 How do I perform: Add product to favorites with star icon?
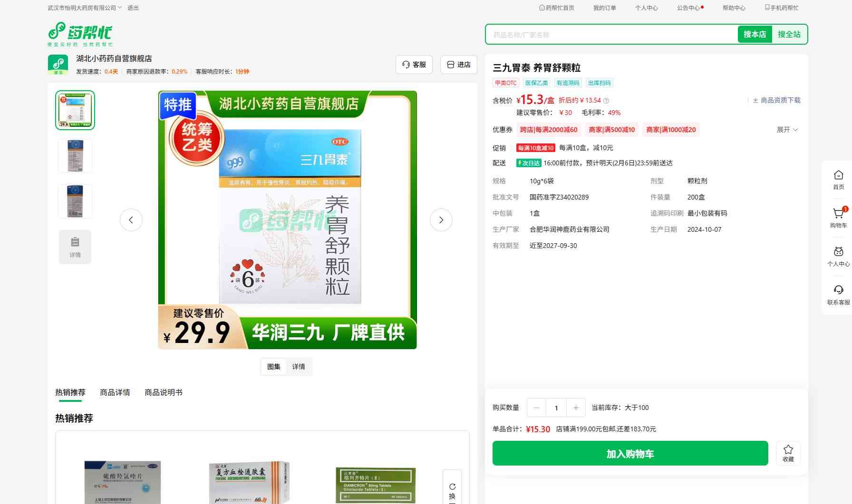pyautogui.click(x=788, y=453)
